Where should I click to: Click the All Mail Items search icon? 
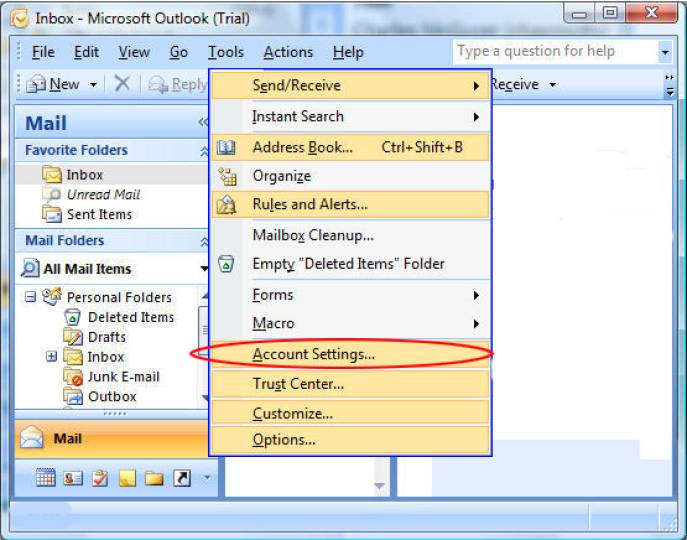point(30,268)
